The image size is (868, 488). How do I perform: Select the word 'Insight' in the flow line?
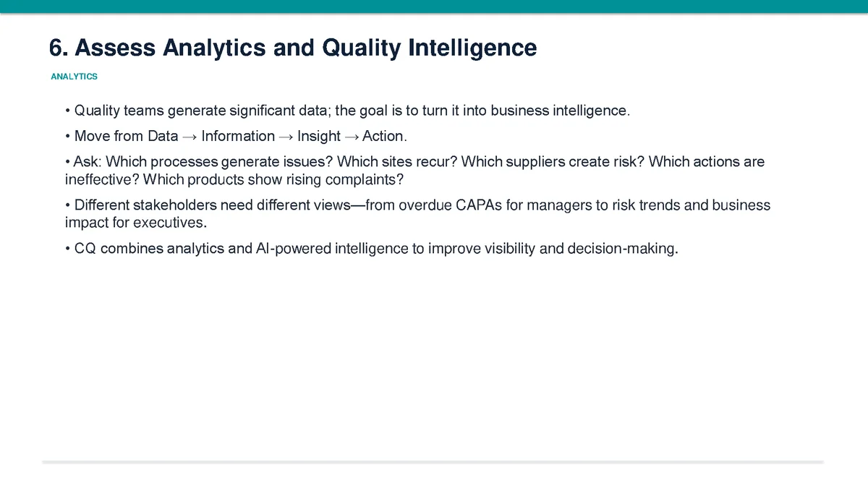(x=318, y=136)
